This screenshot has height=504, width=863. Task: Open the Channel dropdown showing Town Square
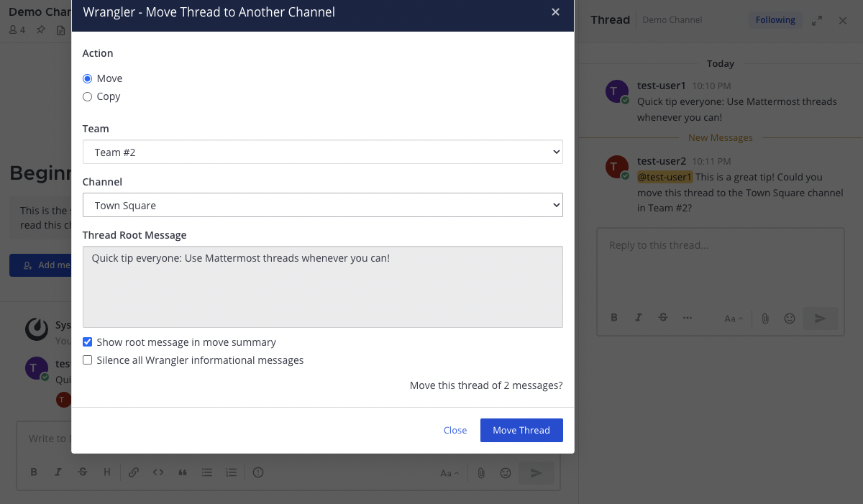pos(322,206)
